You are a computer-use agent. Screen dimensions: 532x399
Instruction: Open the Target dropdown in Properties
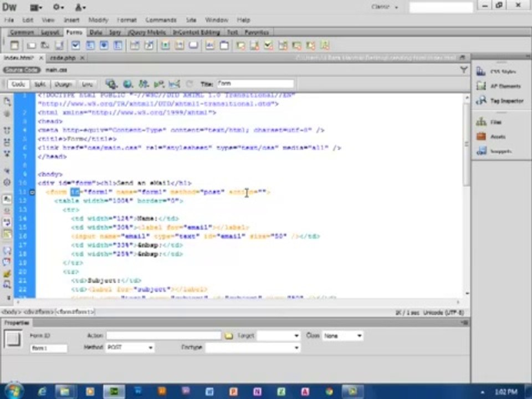pyautogui.click(x=279, y=336)
